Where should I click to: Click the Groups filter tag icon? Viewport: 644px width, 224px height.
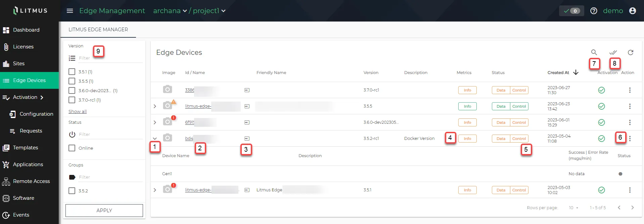pyautogui.click(x=72, y=177)
